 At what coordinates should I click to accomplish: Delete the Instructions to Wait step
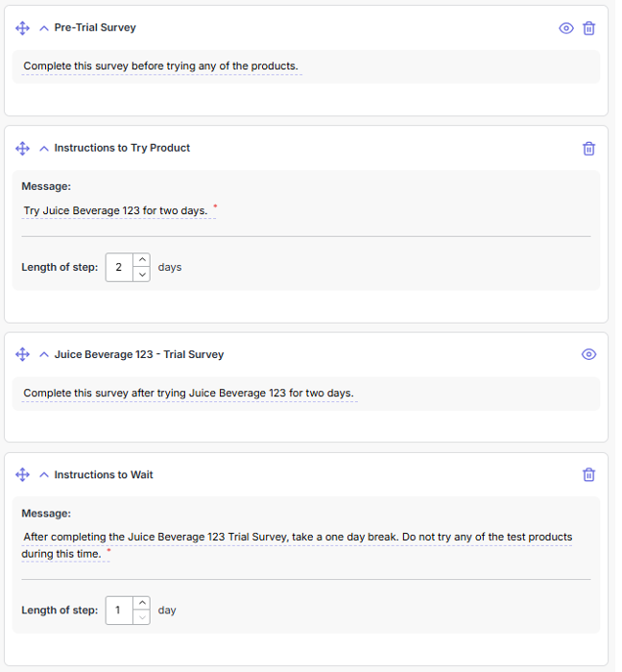(x=589, y=475)
